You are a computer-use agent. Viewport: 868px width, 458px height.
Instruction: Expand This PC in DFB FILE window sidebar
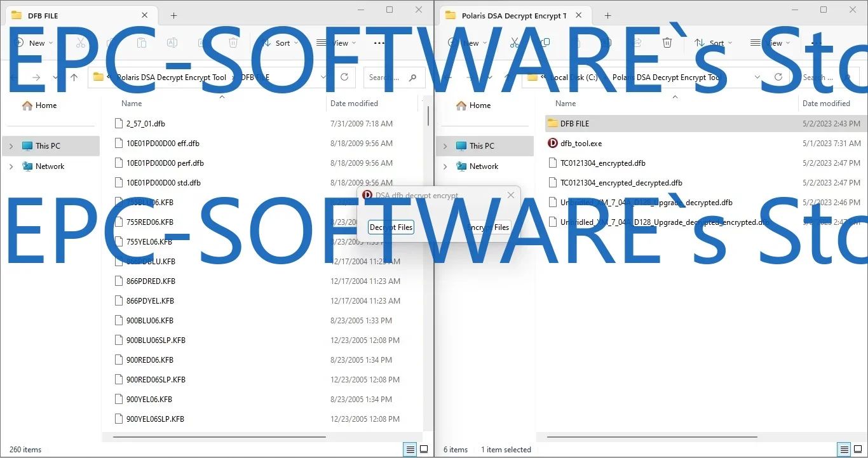pyautogui.click(x=11, y=146)
